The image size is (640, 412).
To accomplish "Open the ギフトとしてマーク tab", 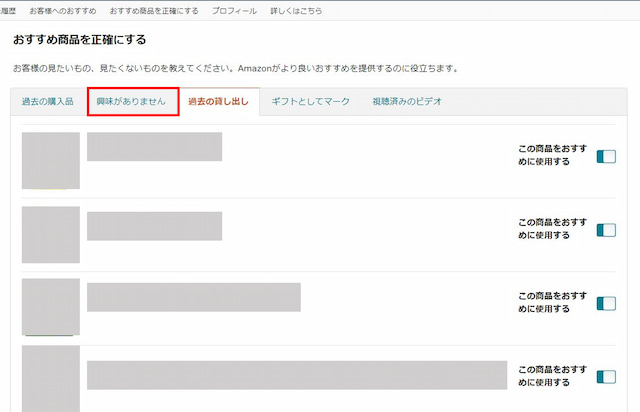I will 311,101.
